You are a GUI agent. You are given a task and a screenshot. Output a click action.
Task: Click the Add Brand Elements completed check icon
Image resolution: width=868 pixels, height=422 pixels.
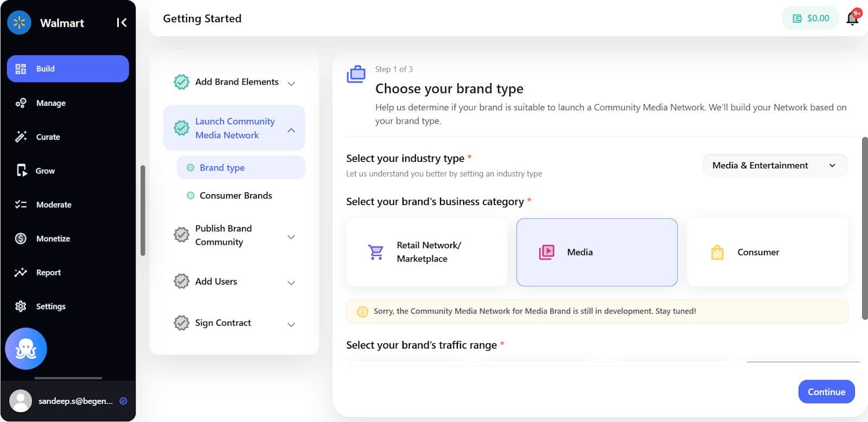coord(181,82)
